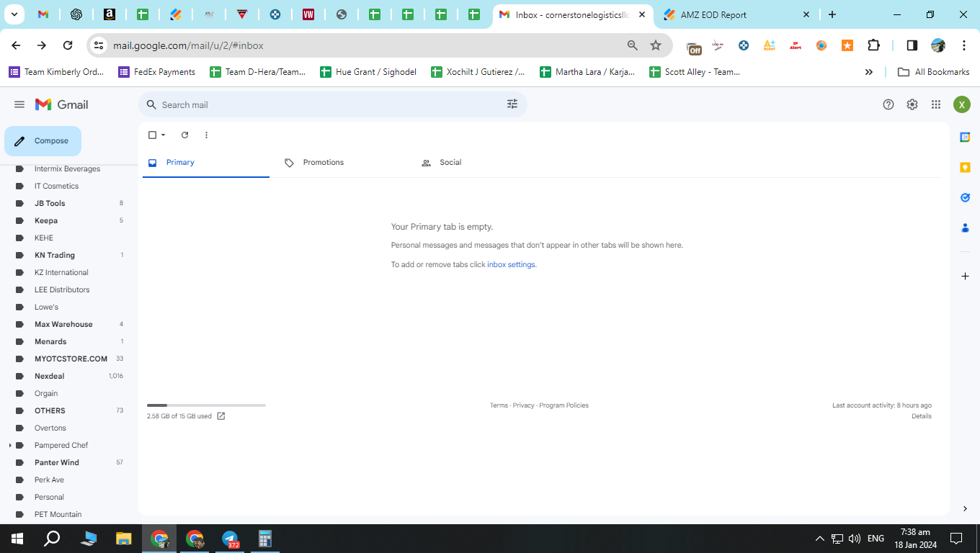Click the address bar URL
Viewport: 980px width, 553px height.
tap(188, 45)
